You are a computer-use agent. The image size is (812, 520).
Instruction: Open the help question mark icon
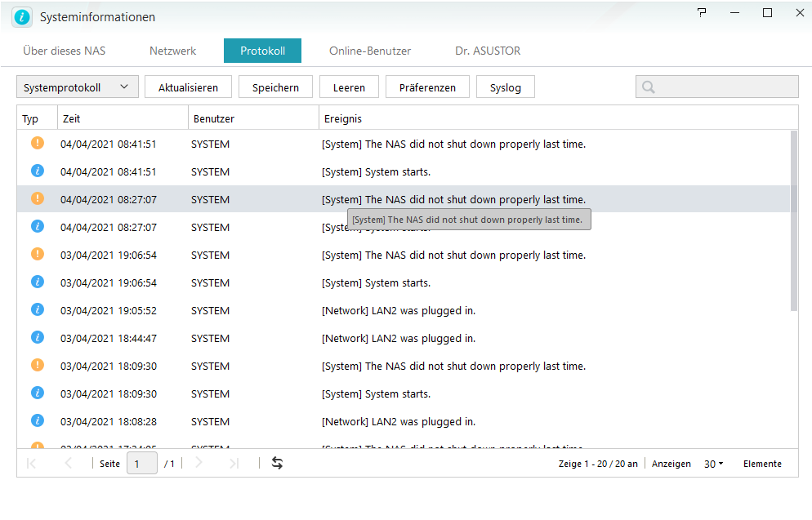tap(702, 13)
